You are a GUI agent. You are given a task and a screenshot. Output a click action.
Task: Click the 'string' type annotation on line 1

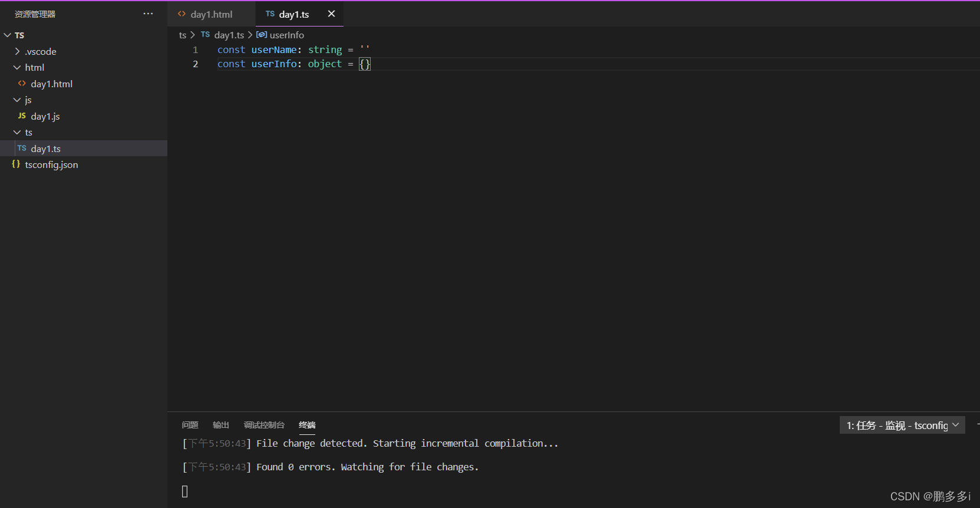[325, 50]
